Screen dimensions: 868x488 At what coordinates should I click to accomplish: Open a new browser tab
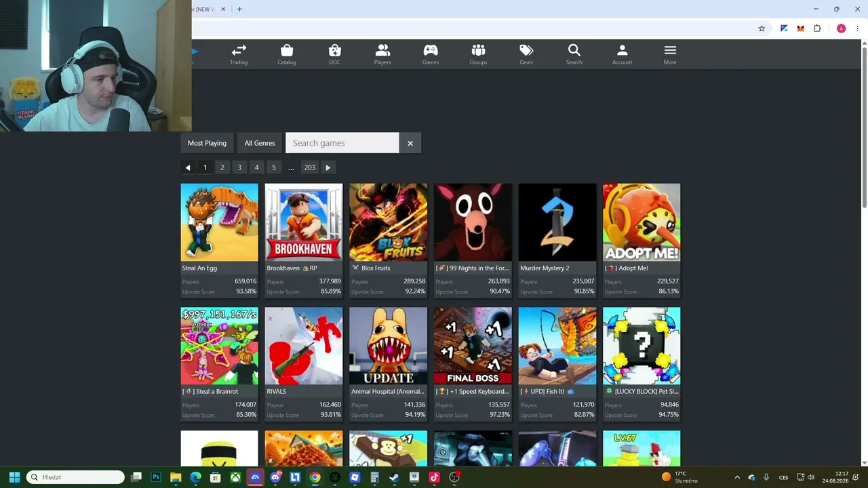pos(239,9)
